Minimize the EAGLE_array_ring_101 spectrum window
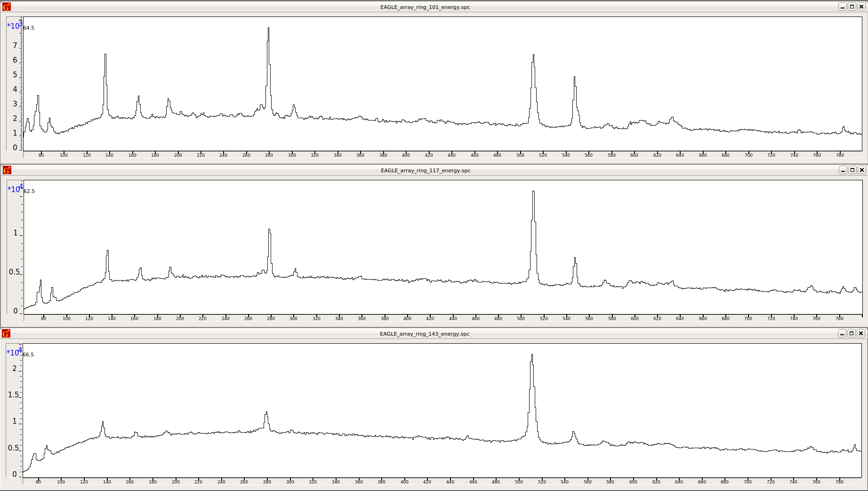 point(842,7)
